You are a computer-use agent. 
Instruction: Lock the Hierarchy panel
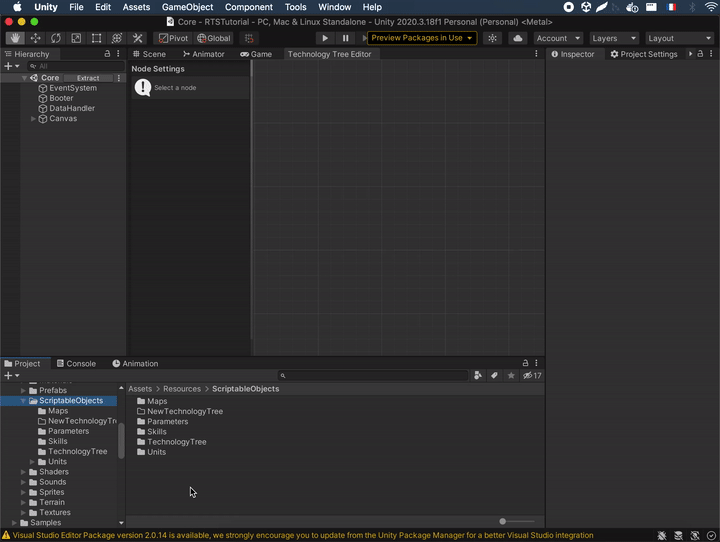pyautogui.click(x=107, y=54)
